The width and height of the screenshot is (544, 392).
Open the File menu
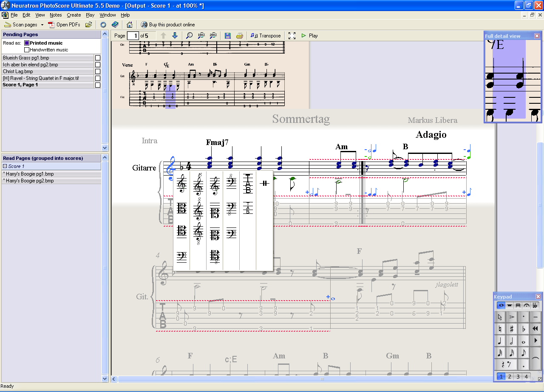[14, 15]
